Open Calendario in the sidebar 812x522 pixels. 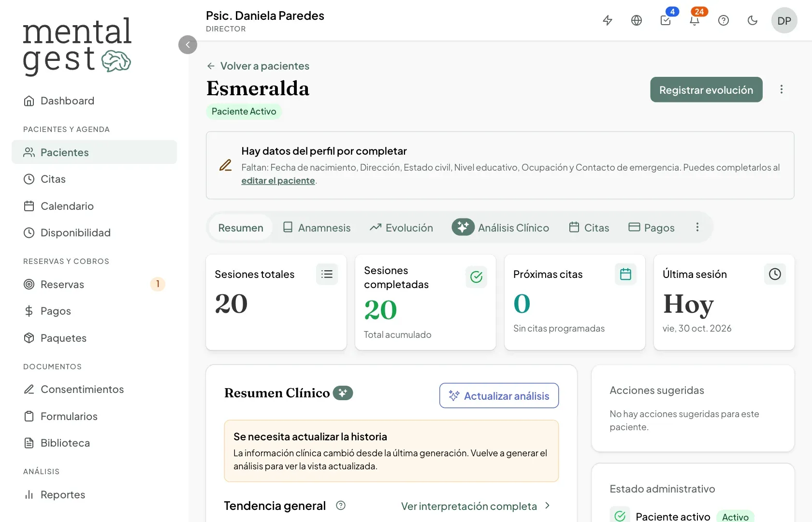pyautogui.click(x=94, y=206)
